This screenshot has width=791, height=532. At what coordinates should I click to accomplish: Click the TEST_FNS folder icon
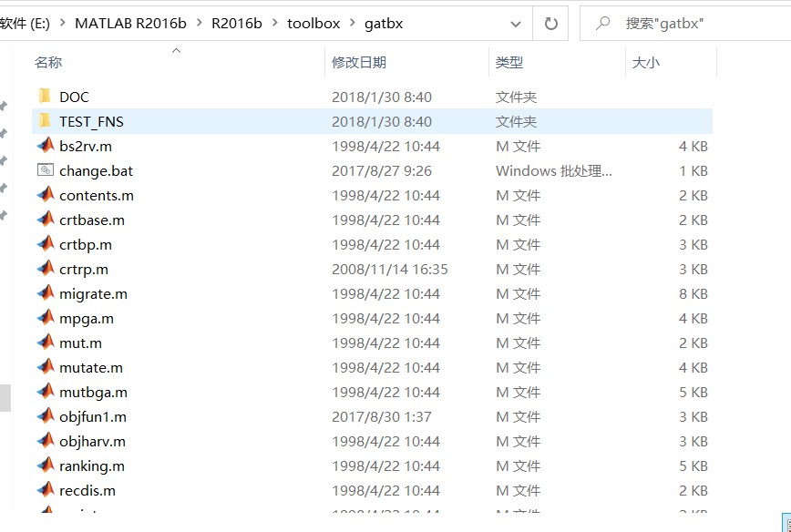pyautogui.click(x=45, y=120)
